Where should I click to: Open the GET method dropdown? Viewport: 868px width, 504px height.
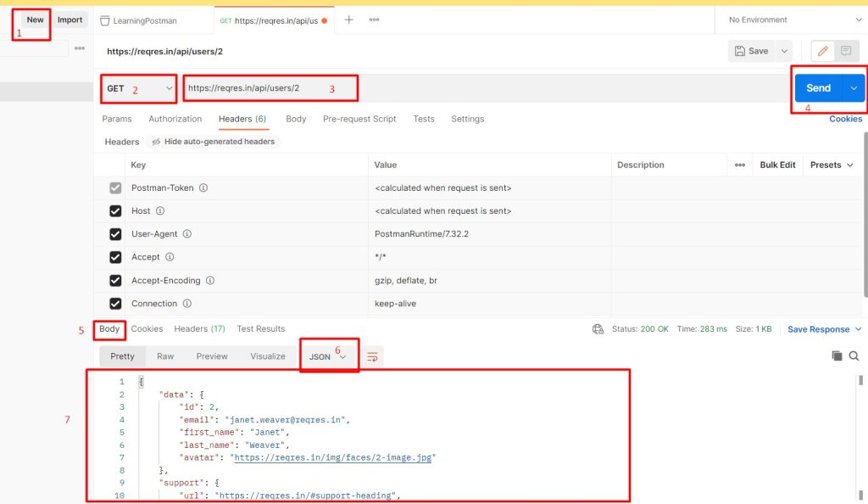tap(140, 88)
